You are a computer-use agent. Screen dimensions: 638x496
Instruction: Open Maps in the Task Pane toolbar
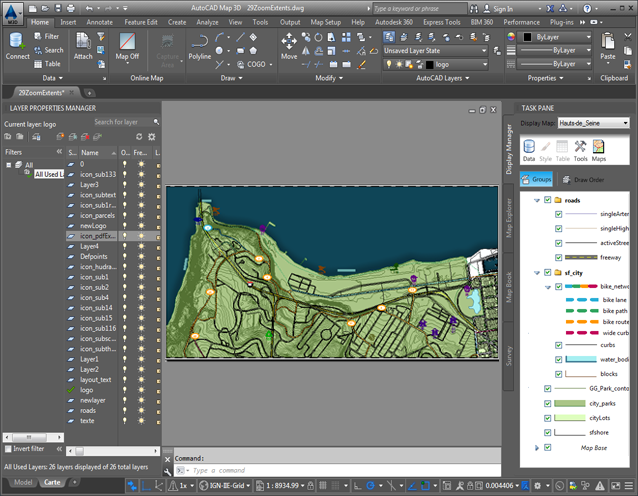click(x=598, y=151)
